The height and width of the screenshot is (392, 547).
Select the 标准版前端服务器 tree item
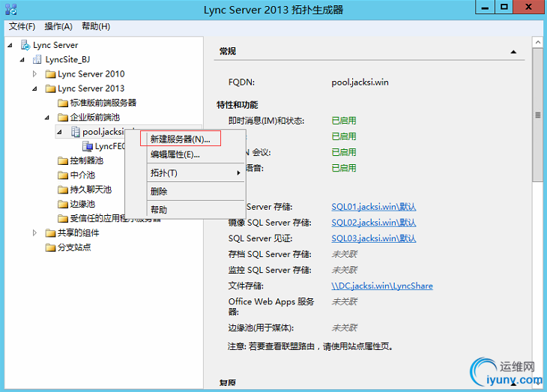pos(103,103)
